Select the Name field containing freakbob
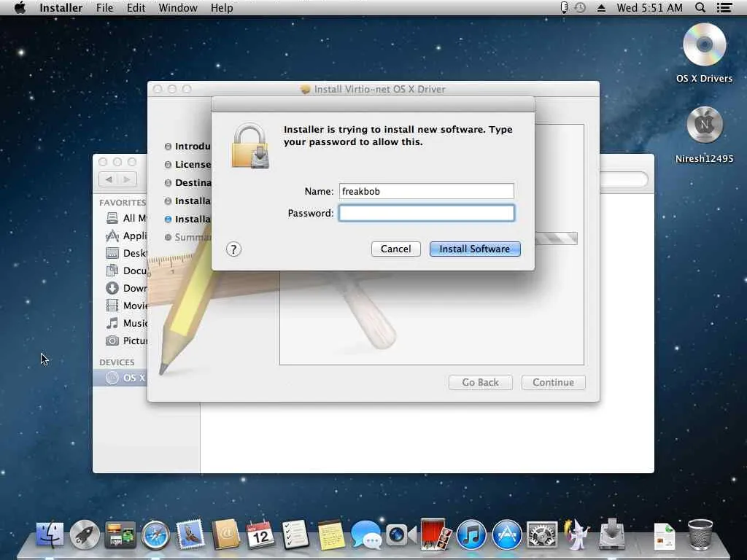 426,191
